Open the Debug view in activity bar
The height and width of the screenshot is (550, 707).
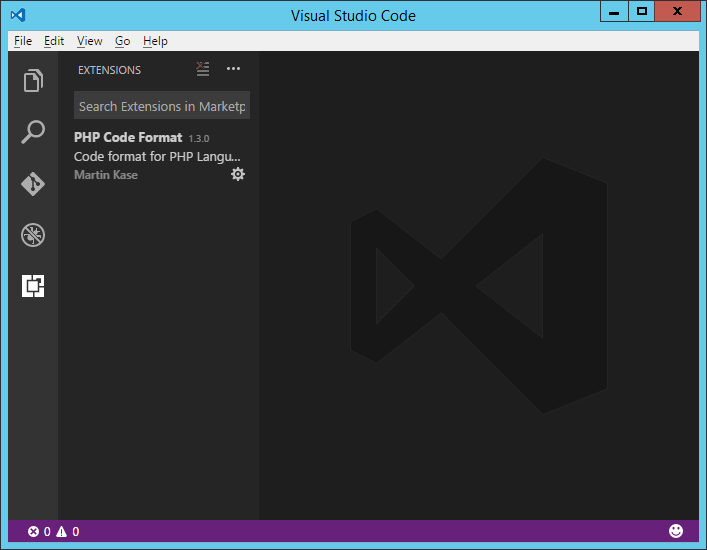pyautogui.click(x=33, y=235)
